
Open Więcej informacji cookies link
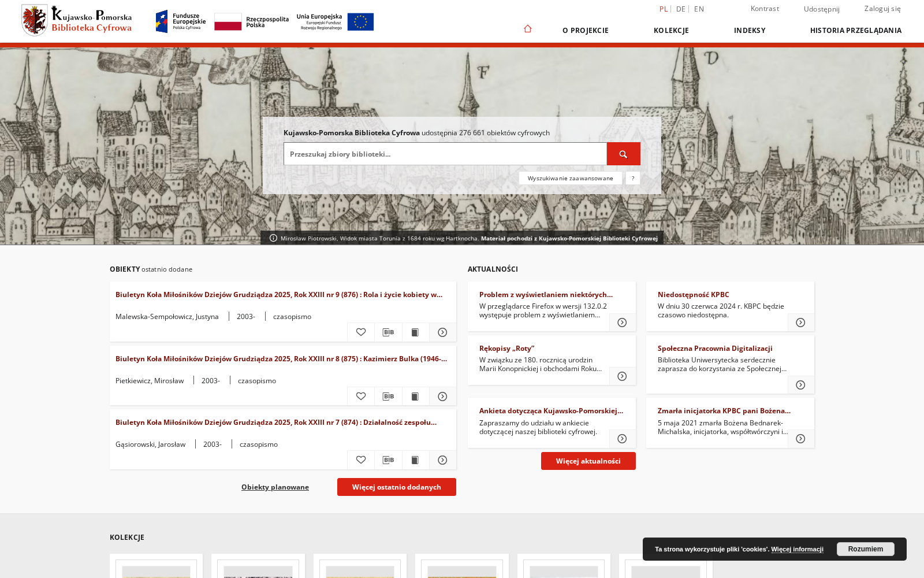[798, 549]
